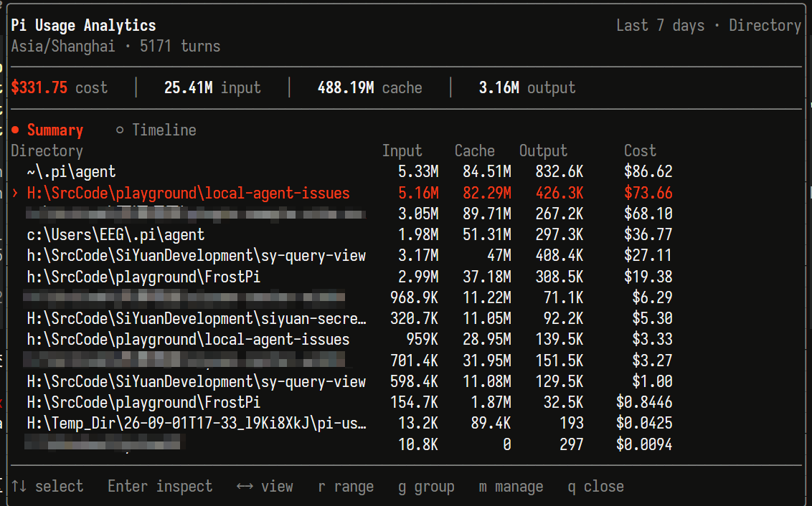This screenshot has width=812, height=506.
Task: Select the c:\Users\EEG\.pi\agent row
Action: click(341, 235)
